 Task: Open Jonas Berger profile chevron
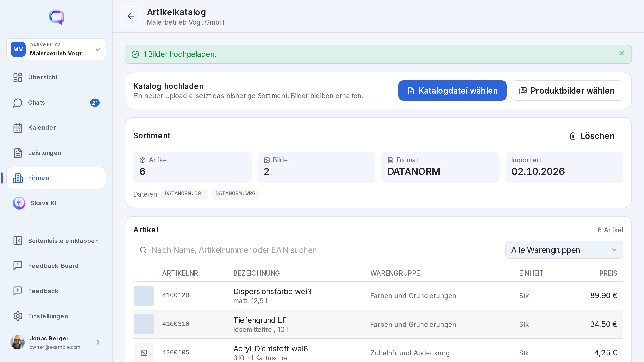point(98,342)
